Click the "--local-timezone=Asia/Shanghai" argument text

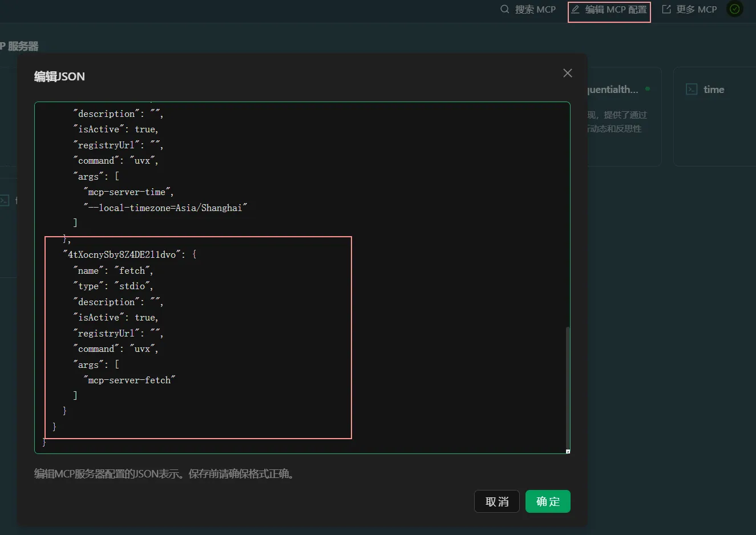pos(165,208)
